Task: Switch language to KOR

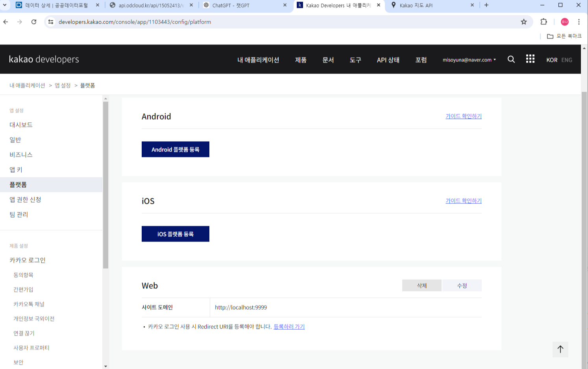Action: point(552,60)
